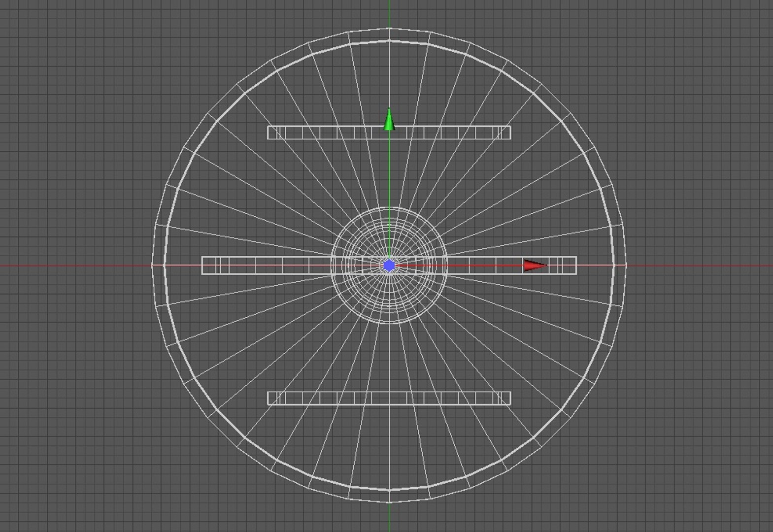
Task: Click the blue center pivot handle
Action: [389, 266]
